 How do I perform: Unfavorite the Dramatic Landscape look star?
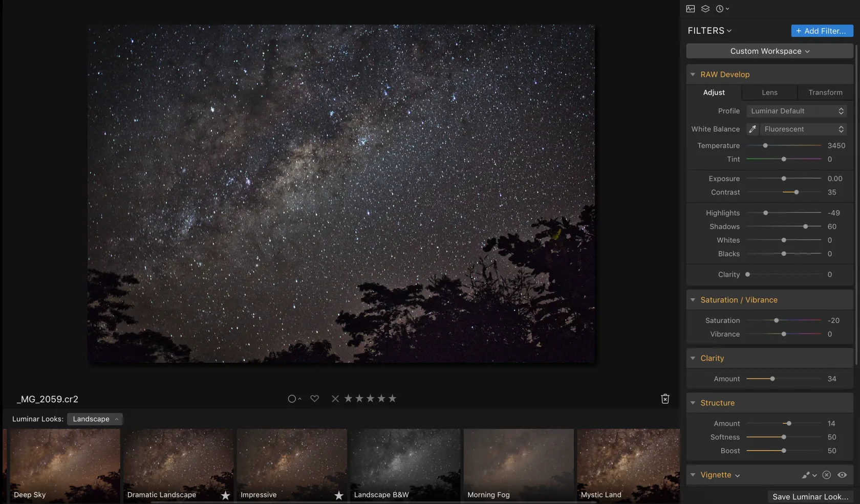[x=225, y=495]
